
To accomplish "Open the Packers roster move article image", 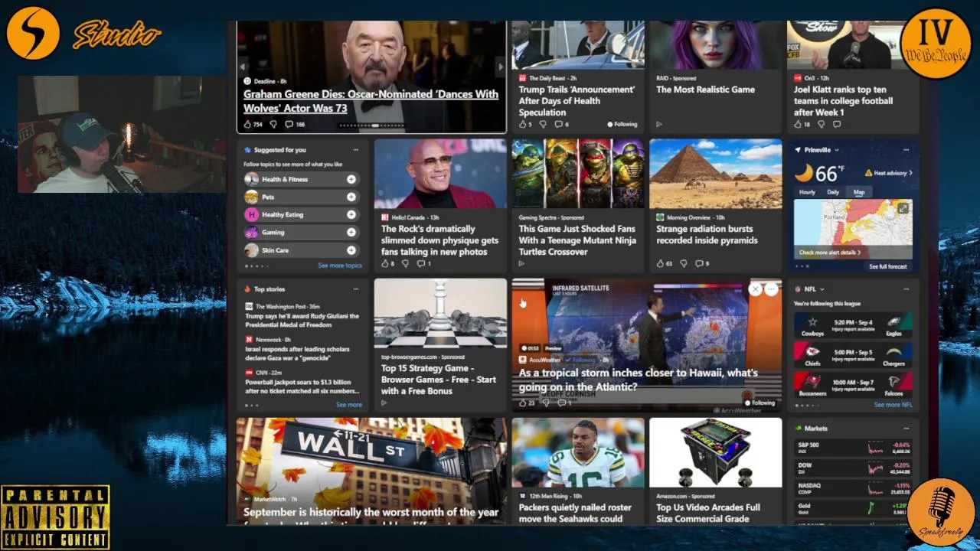I will tap(578, 452).
